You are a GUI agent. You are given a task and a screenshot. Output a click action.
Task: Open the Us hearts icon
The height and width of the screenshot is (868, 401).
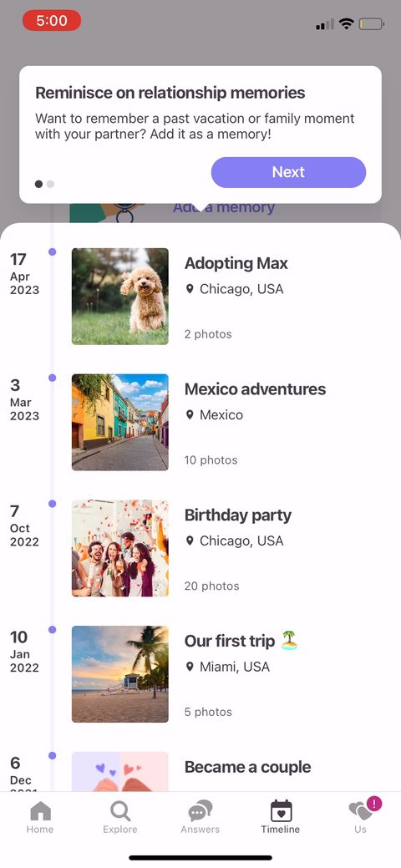pyautogui.click(x=361, y=811)
